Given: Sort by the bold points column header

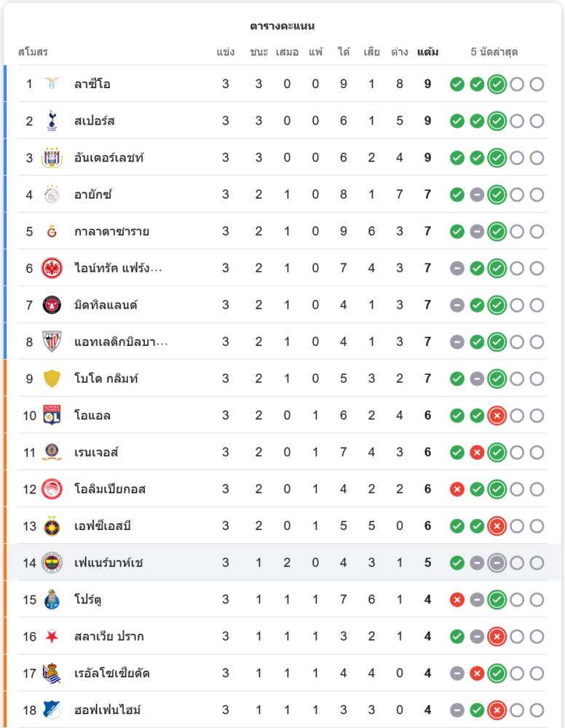Looking at the screenshot, I should pos(427,52).
